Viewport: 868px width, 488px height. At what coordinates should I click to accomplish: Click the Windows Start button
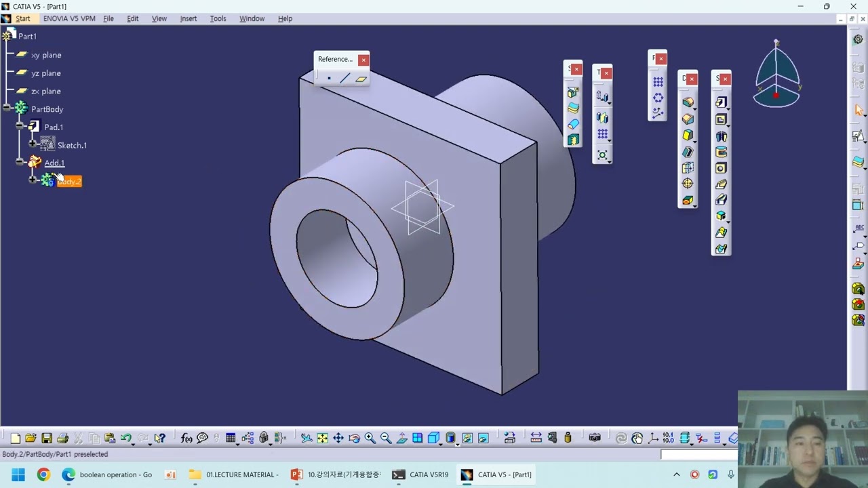point(18,474)
